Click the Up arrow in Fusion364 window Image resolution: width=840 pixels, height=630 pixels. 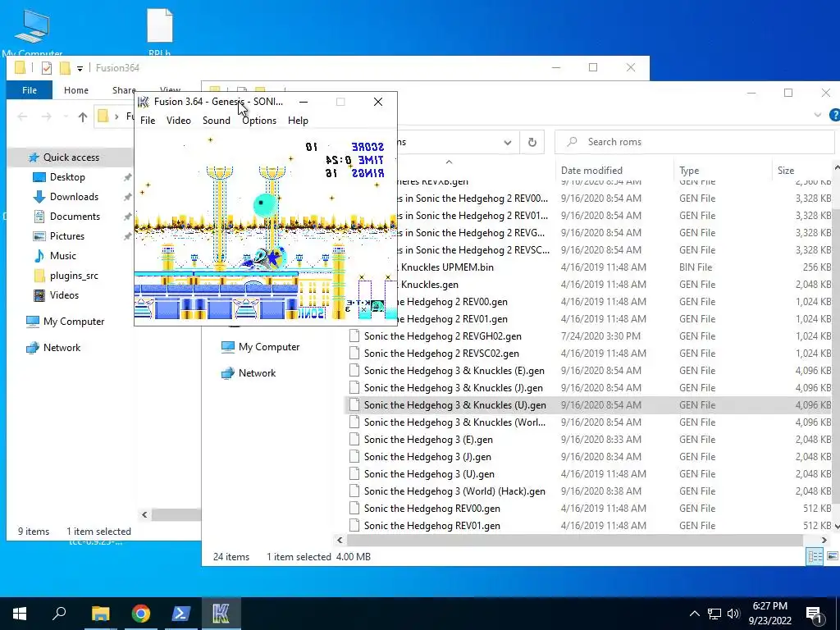pyautogui.click(x=83, y=116)
